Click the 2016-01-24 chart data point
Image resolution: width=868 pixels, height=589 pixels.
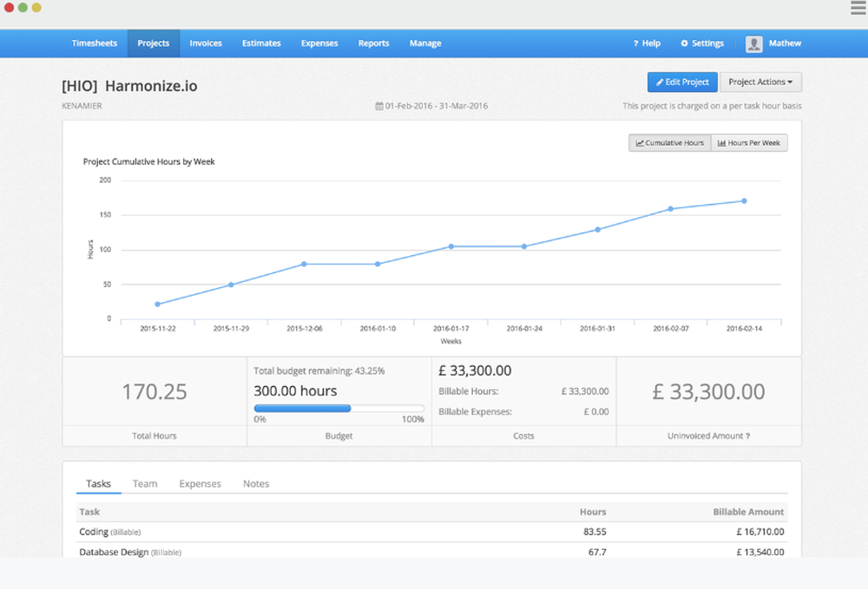click(x=524, y=246)
